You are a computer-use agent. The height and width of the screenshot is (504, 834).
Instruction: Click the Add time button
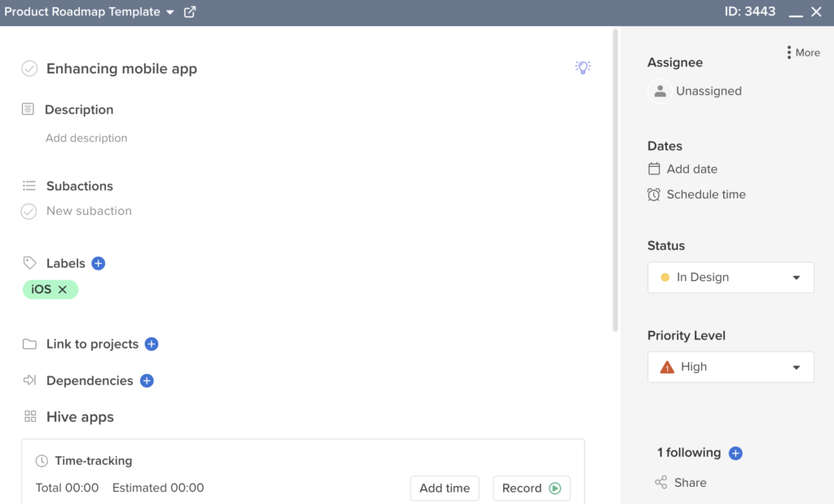tap(445, 488)
